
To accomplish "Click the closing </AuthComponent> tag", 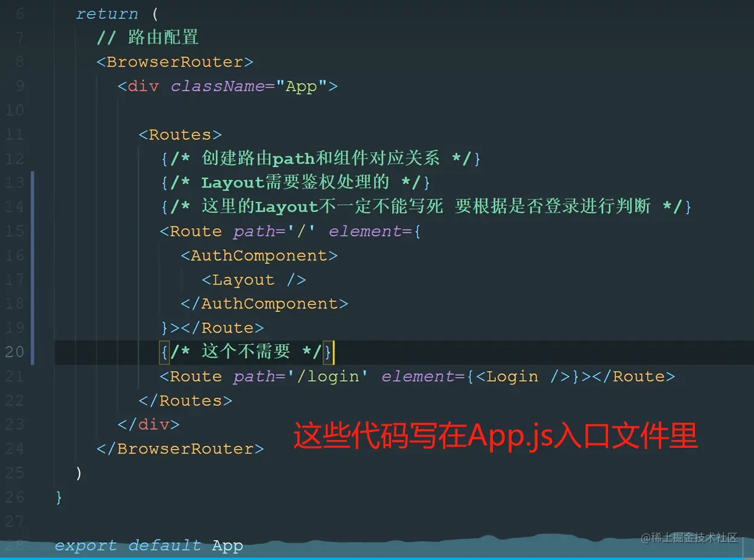I will pyautogui.click(x=265, y=304).
